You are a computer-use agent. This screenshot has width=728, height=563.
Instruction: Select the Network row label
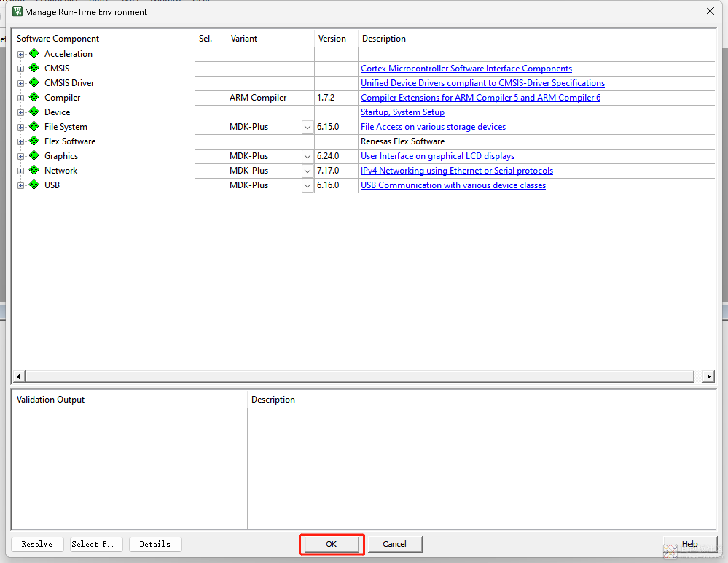[x=61, y=171]
